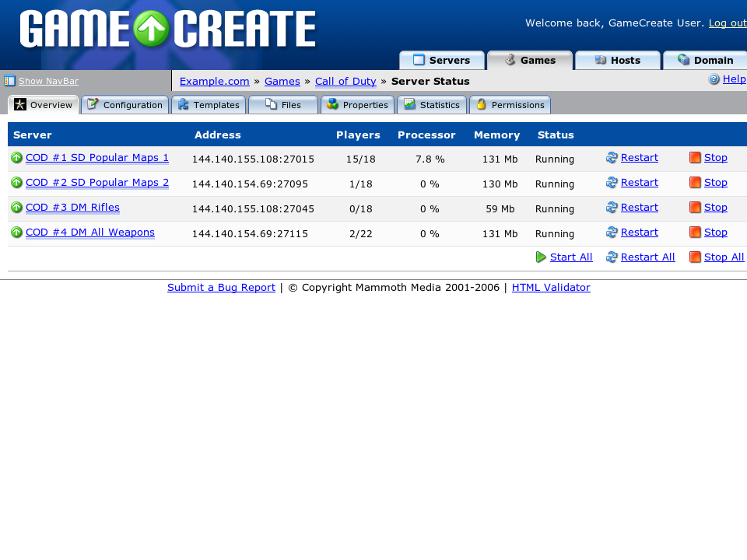Screen dimensions: 747x560
Task: Switch to the Hosts top tab
Action: (x=618, y=60)
